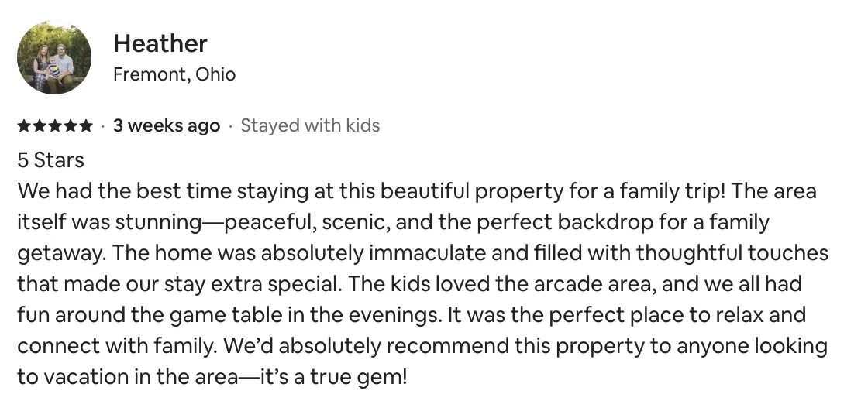Screen dimensions: 868x401
Task: Click the '3 weeks ago' timestamp
Action: pyautogui.click(x=167, y=126)
